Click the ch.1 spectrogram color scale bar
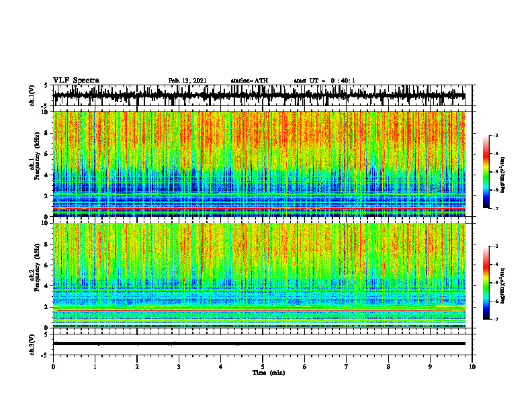This screenshot has height=411, width=532. [x=486, y=172]
